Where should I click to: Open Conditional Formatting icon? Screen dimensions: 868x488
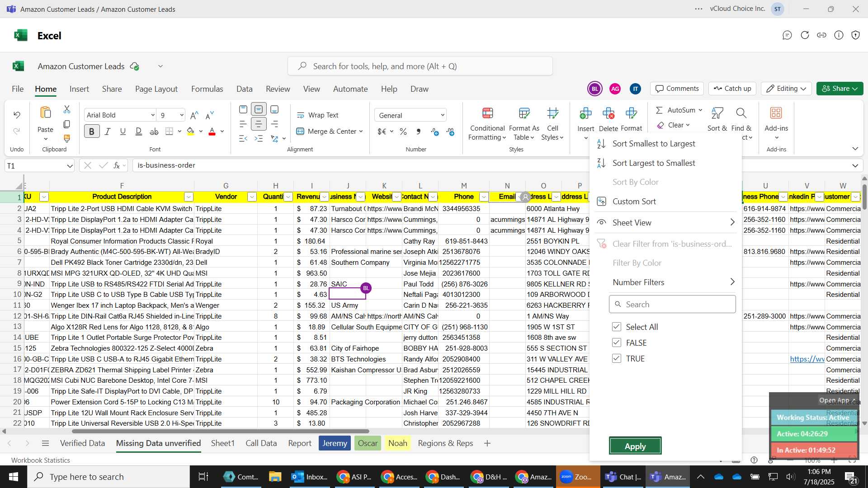click(487, 113)
